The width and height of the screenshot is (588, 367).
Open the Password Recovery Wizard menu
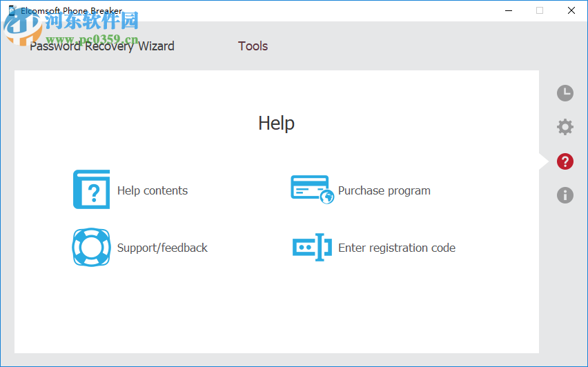(x=102, y=46)
